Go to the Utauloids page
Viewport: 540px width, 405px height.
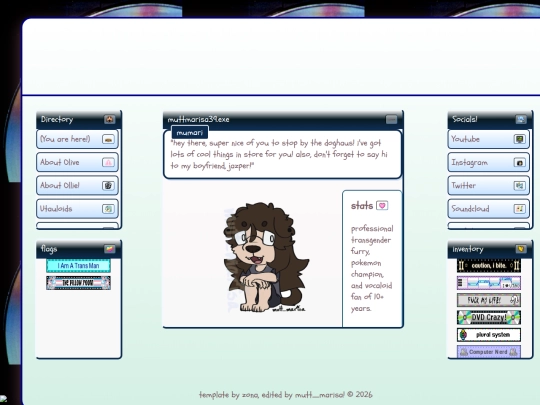[x=77, y=209]
